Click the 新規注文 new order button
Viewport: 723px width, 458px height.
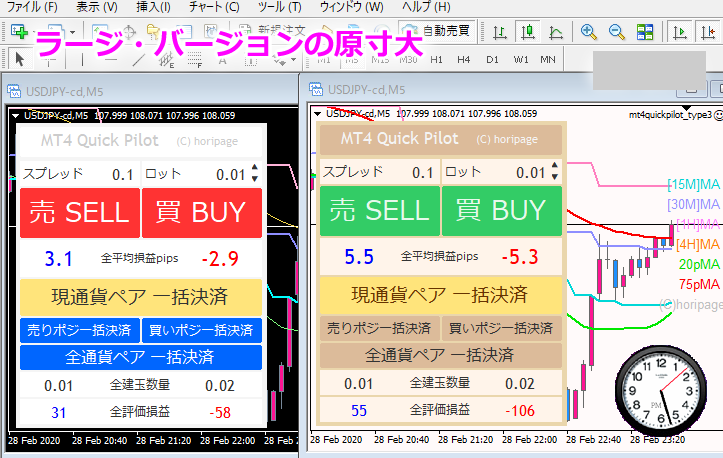point(273,31)
